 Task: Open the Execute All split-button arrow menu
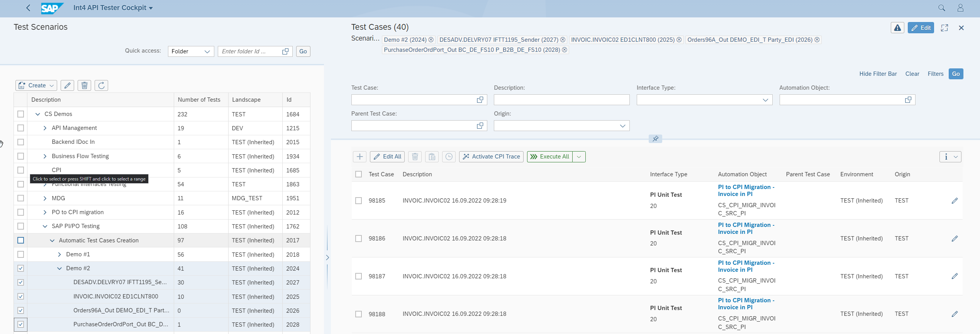coord(579,157)
